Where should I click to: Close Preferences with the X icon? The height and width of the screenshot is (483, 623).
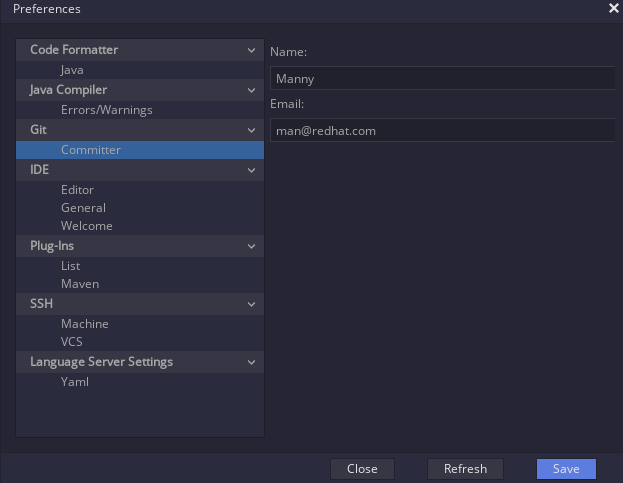point(613,8)
